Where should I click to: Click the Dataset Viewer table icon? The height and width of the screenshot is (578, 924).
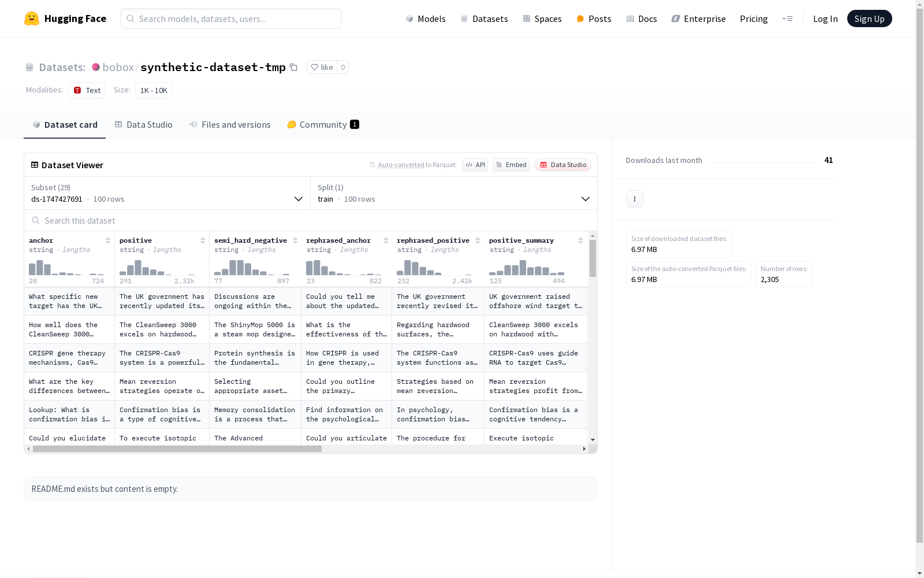35,165
